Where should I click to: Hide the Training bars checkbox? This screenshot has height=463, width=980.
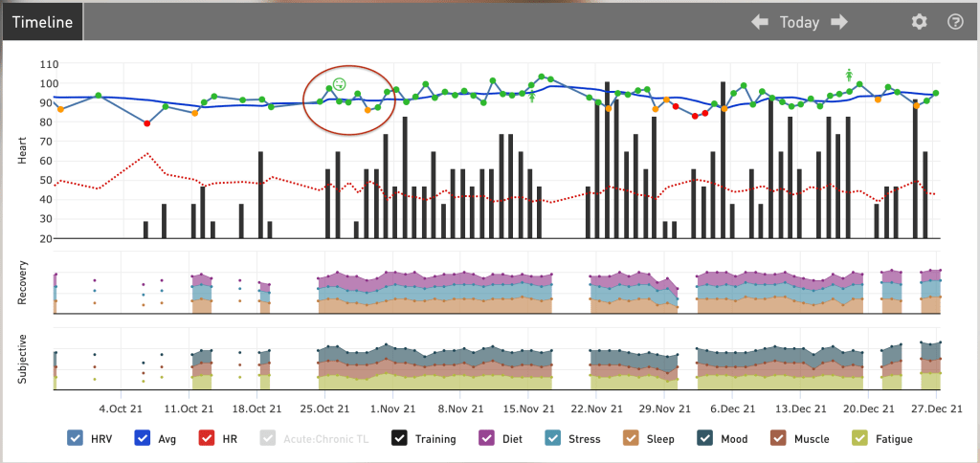[402, 439]
